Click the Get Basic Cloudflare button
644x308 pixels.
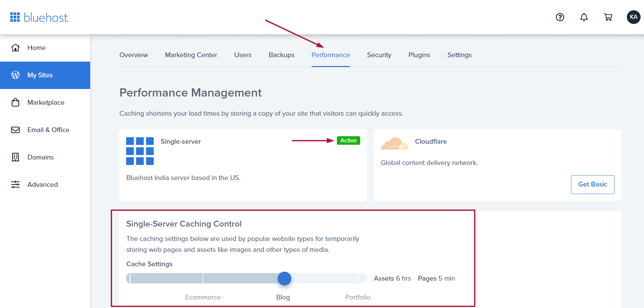[593, 184]
